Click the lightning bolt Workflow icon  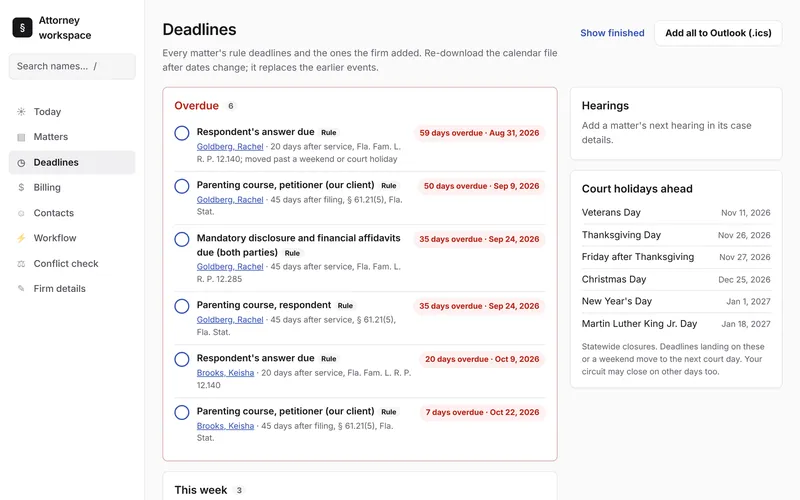point(21,238)
